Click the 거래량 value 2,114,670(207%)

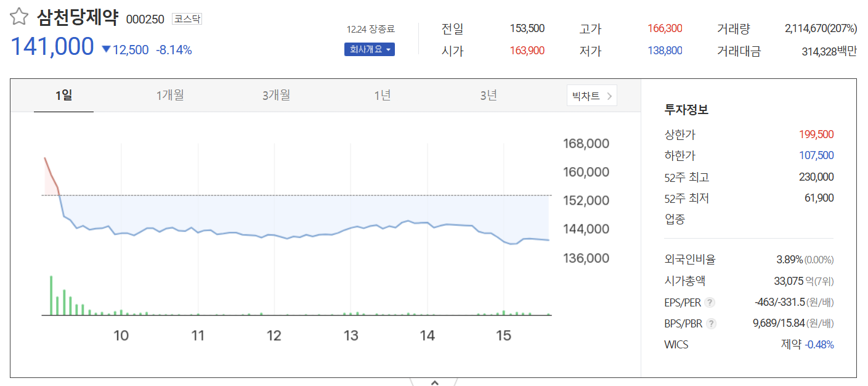(821, 28)
